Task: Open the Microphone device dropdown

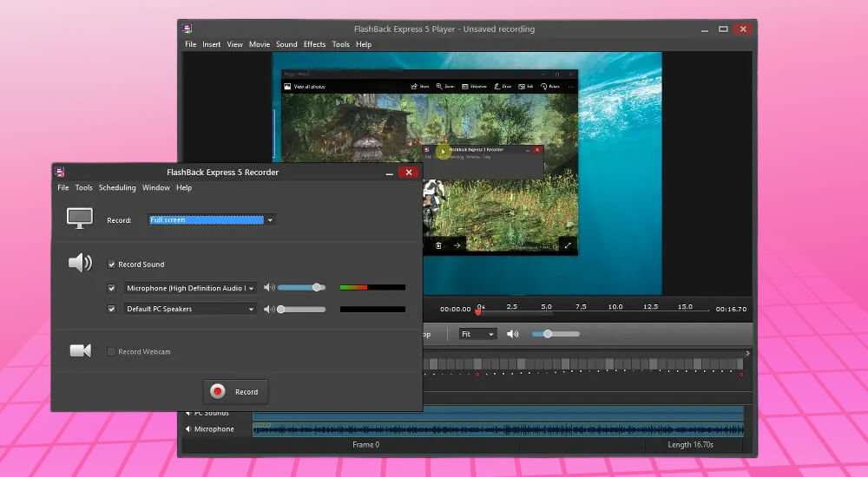Action: [x=190, y=288]
